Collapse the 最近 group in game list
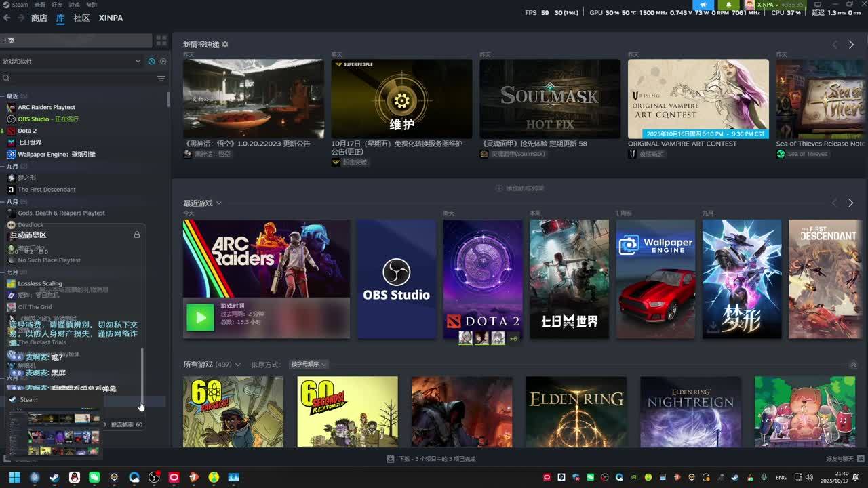Screen dimensions: 868x488 point(3,96)
